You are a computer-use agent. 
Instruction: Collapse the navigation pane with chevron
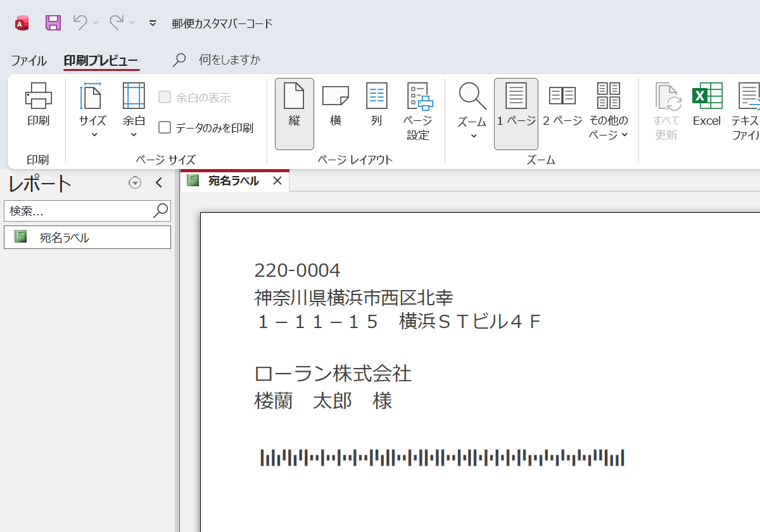pyautogui.click(x=159, y=183)
